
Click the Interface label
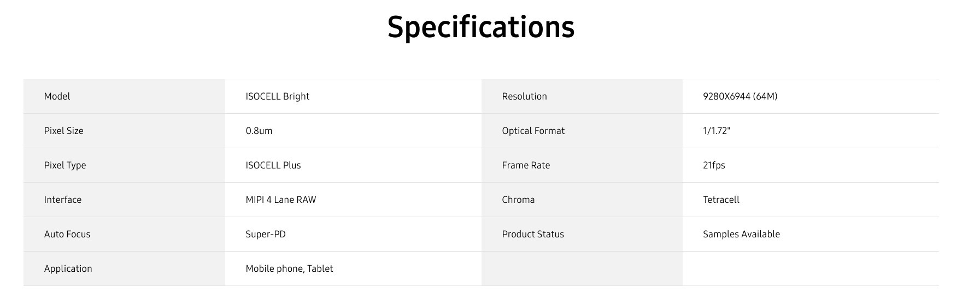click(x=63, y=200)
